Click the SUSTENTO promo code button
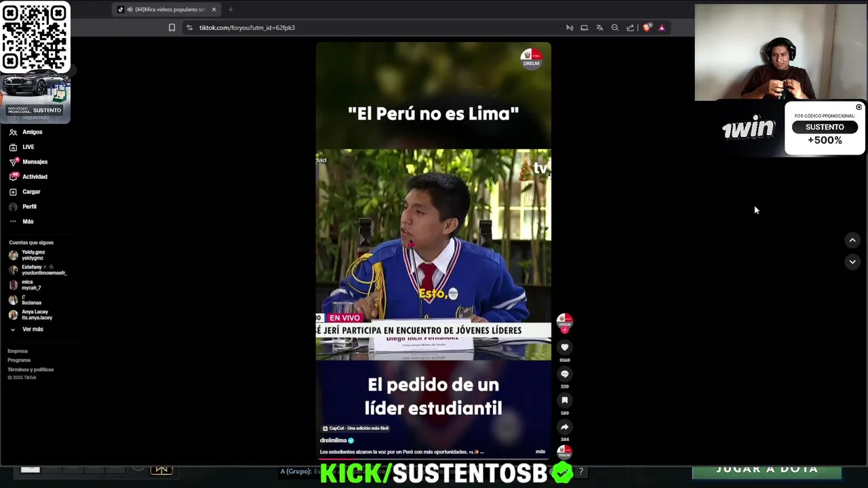 (825, 127)
